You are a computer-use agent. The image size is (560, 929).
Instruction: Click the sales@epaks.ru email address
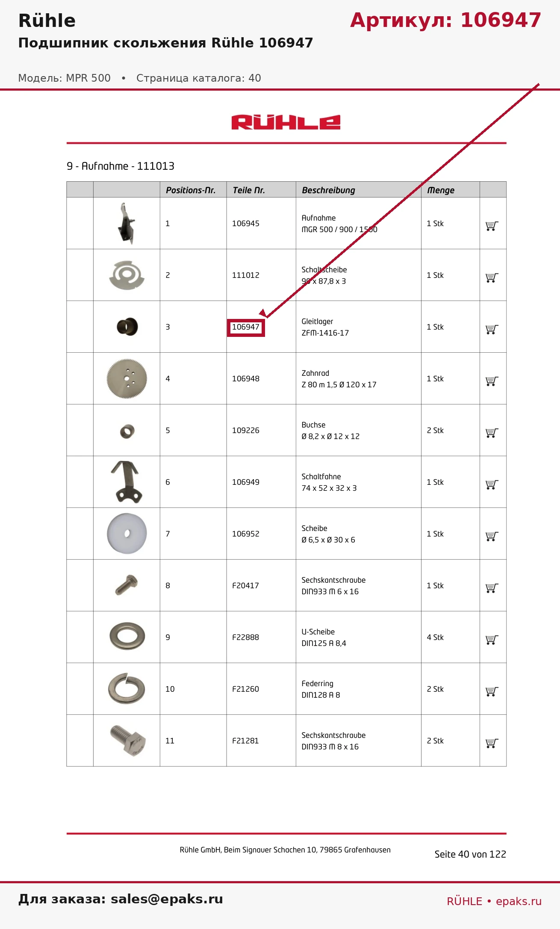(x=167, y=899)
